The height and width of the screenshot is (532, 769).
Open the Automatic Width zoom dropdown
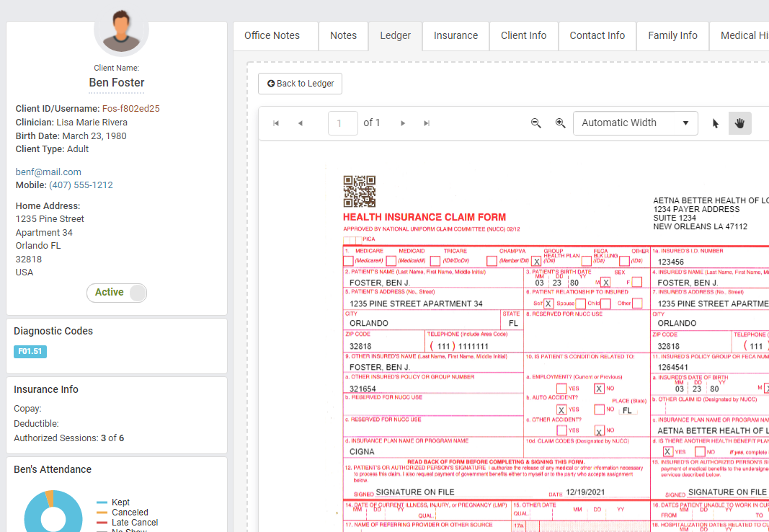click(635, 123)
